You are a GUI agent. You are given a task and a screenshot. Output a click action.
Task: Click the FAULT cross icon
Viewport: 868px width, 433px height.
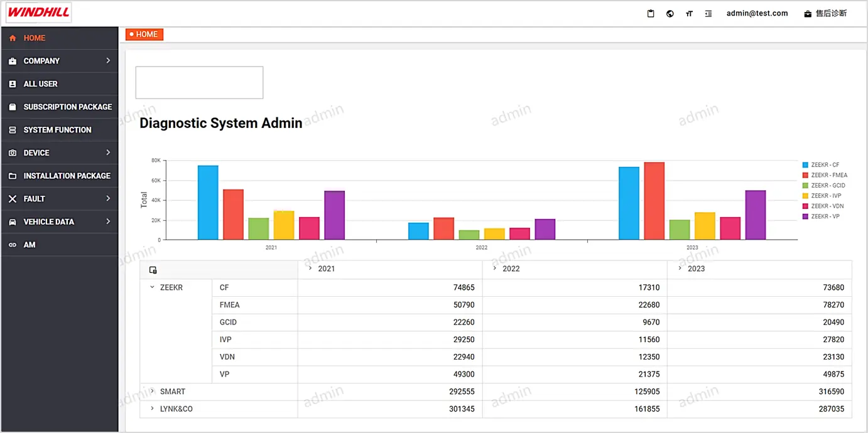pyautogui.click(x=13, y=199)
